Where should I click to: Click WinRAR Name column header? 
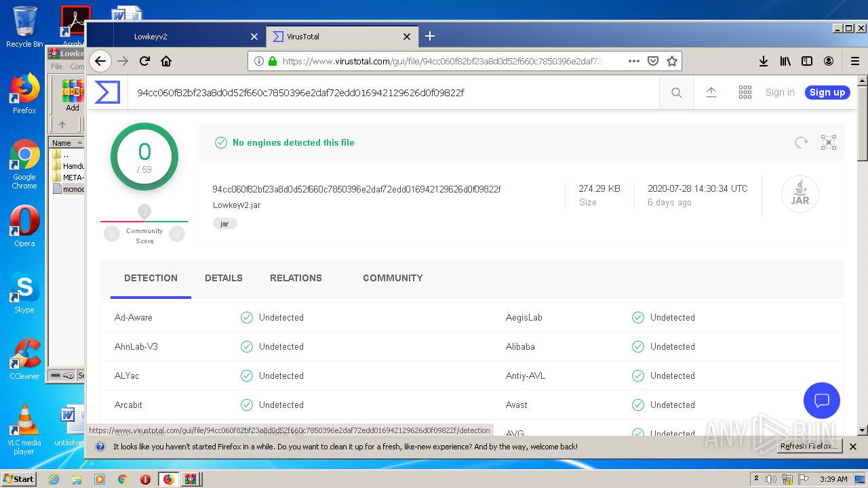tap(66, 143)
